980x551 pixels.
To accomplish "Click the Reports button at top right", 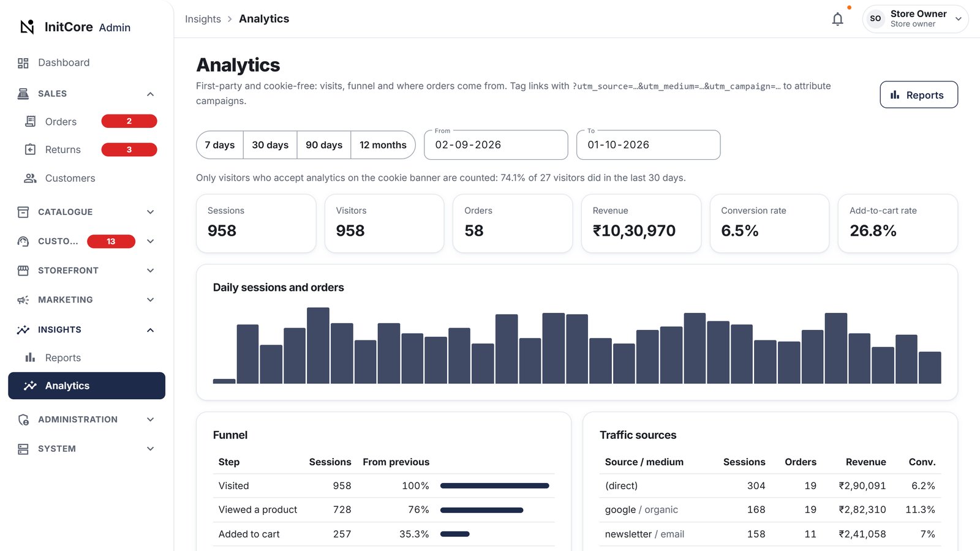I will point(919,95).
